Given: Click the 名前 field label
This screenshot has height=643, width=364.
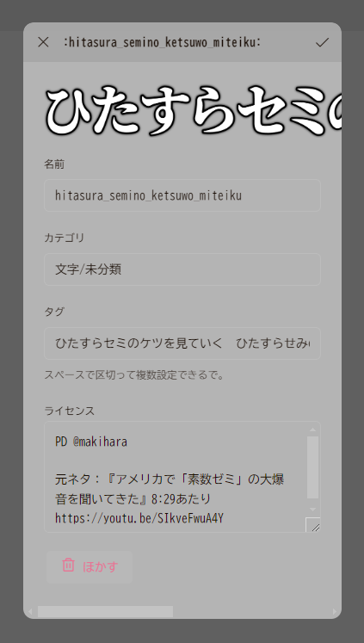Looking at the screenshot, I should coord(54,164).
